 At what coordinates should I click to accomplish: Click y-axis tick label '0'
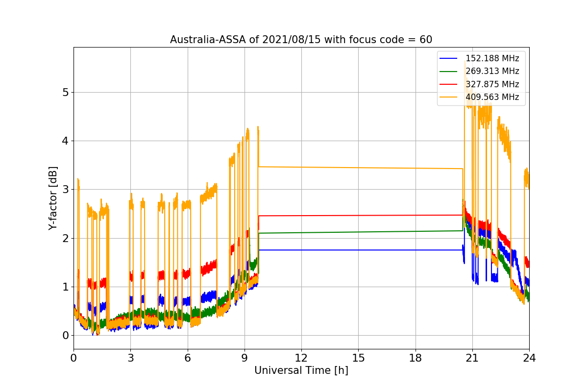pyautogui.click(x=65, y=336)
